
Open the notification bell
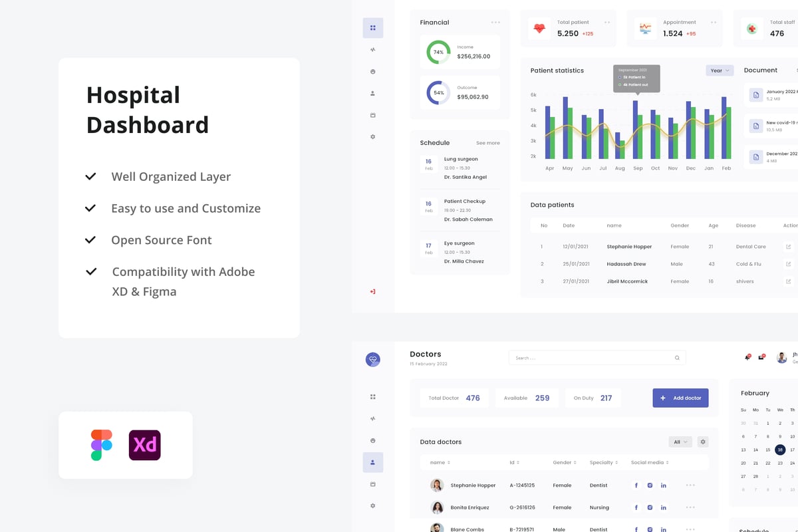click(x=747, y=358)
